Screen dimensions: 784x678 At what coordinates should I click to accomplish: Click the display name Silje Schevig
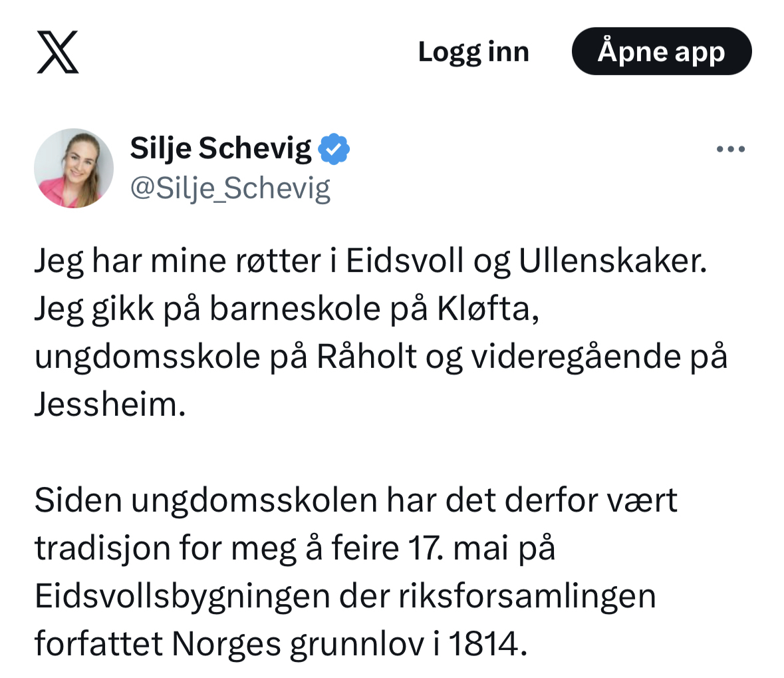(221, 148)
